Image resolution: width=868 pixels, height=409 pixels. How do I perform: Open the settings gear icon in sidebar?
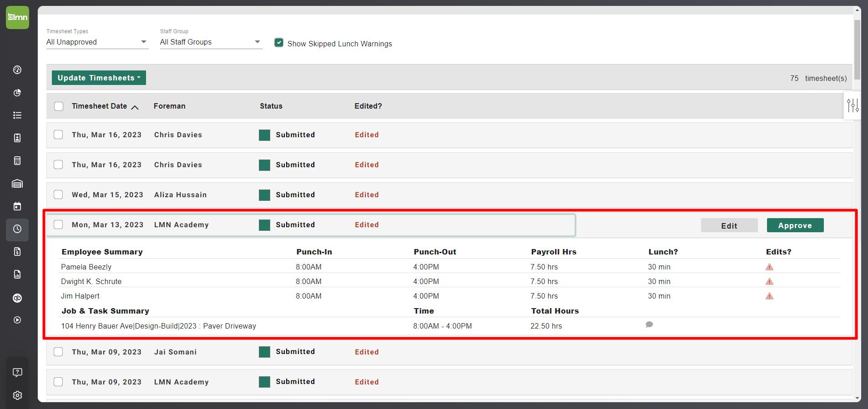(x=17, y=395)
